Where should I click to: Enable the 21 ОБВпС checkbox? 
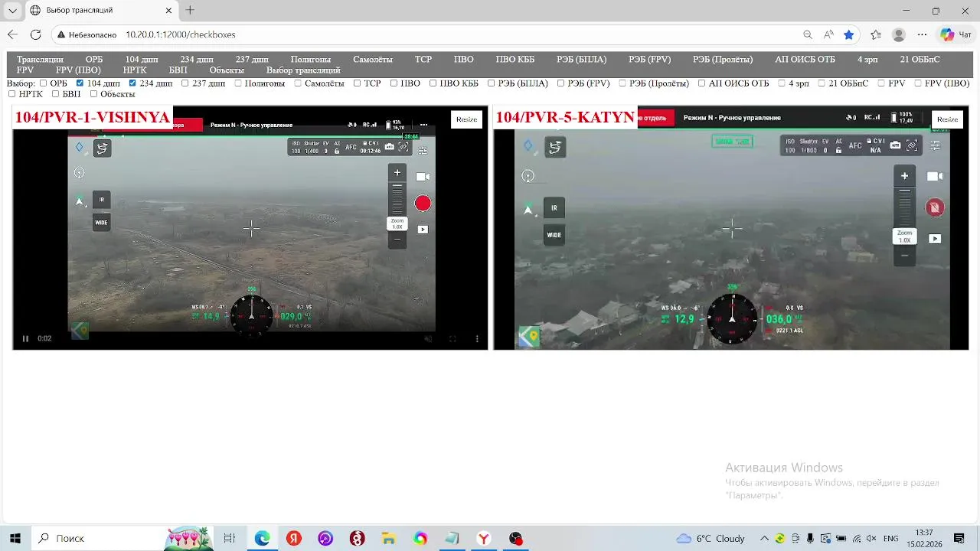[x=822, y=83]
